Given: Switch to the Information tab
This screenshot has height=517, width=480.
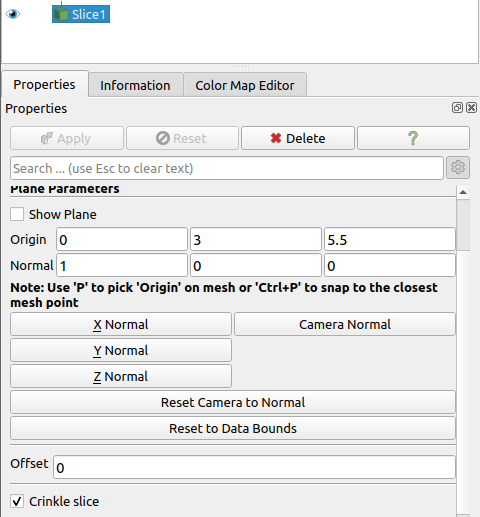Looking at the screenshot, I should tap(135, 85).
